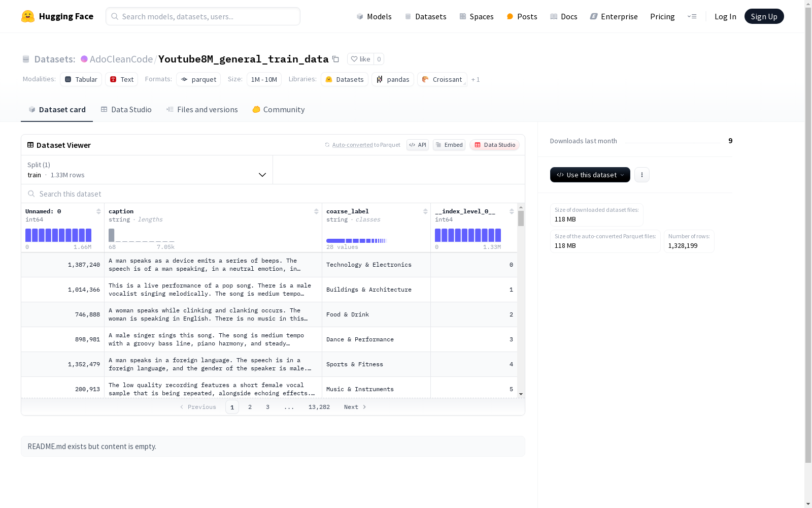Click the like count 0

[x=379, y=59]
